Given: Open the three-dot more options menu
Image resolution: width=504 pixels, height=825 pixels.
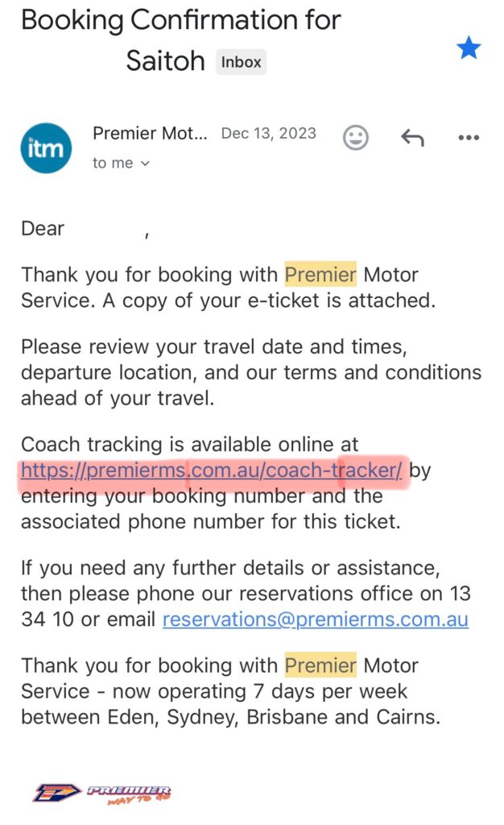Looking at the screenshot, I should point(469,137).
